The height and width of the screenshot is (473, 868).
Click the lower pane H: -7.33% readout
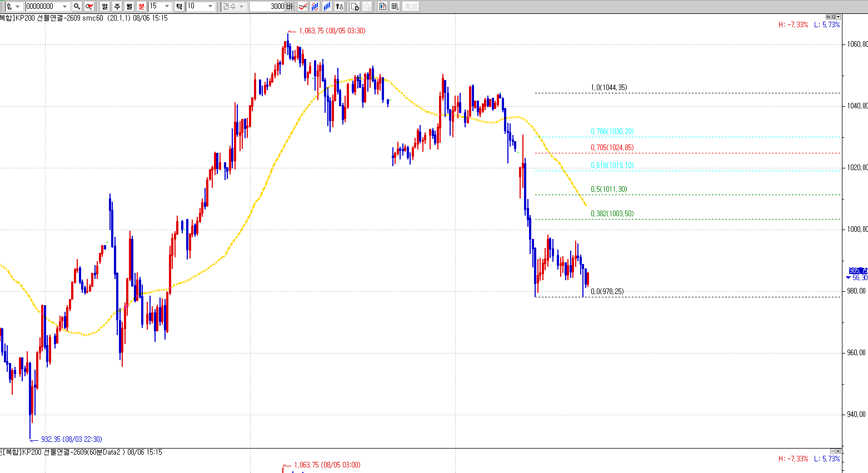click(x=794, y=459)
